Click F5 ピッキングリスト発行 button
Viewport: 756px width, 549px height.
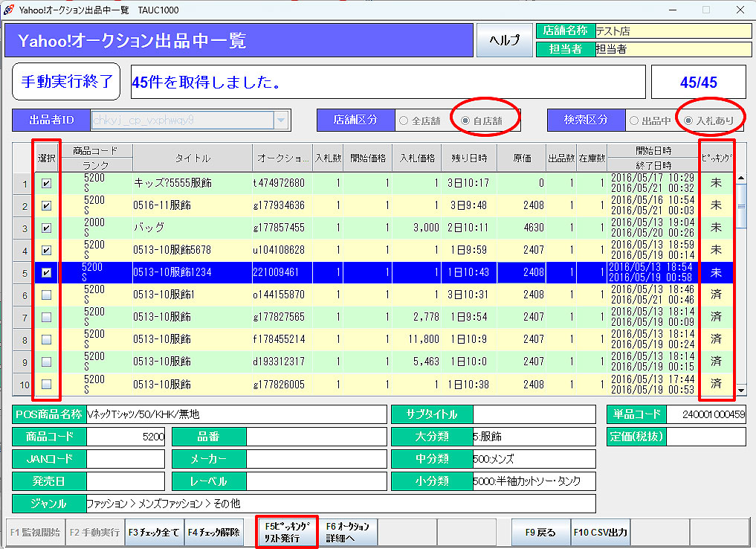(x=287, y=533)
